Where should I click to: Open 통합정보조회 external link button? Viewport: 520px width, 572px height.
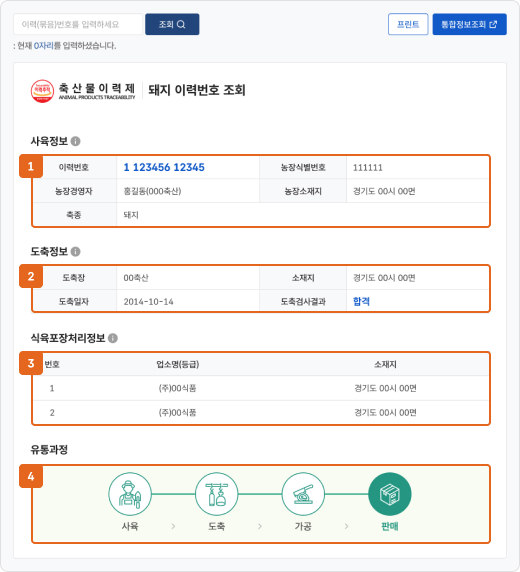470,24
